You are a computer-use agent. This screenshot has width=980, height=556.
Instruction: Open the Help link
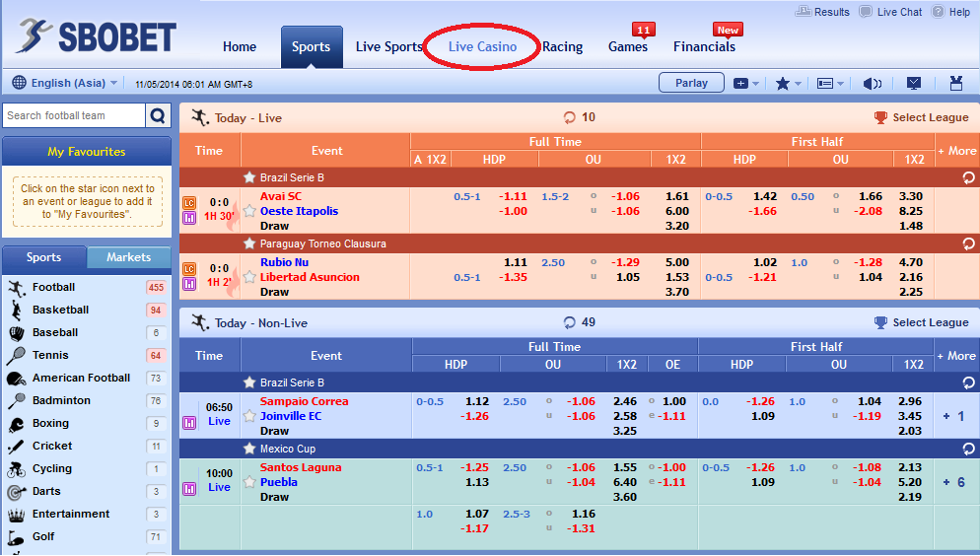coord(950,12)
